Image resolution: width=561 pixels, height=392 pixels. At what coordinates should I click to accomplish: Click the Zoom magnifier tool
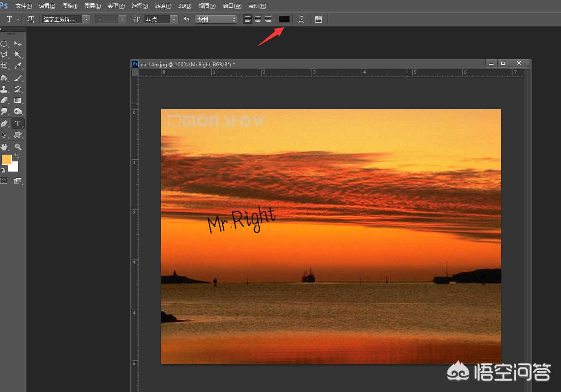(x=18, y=147)
